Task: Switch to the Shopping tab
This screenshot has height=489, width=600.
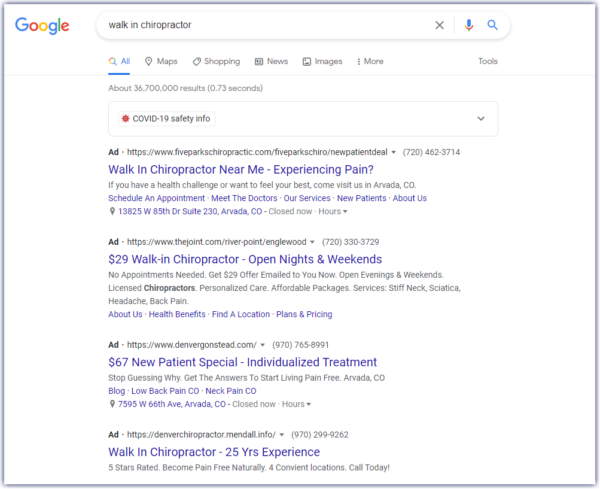Action: click(x=216, y=61)
